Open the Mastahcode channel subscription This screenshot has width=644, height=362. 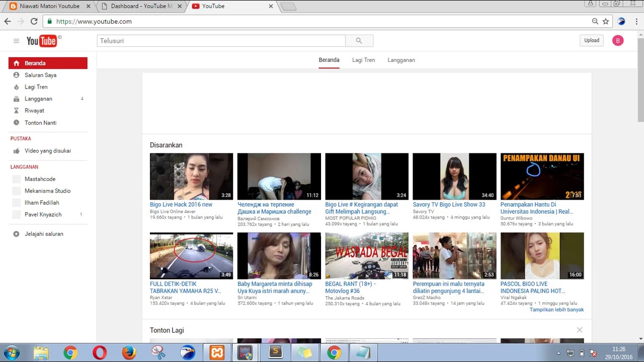coord(40,179)
